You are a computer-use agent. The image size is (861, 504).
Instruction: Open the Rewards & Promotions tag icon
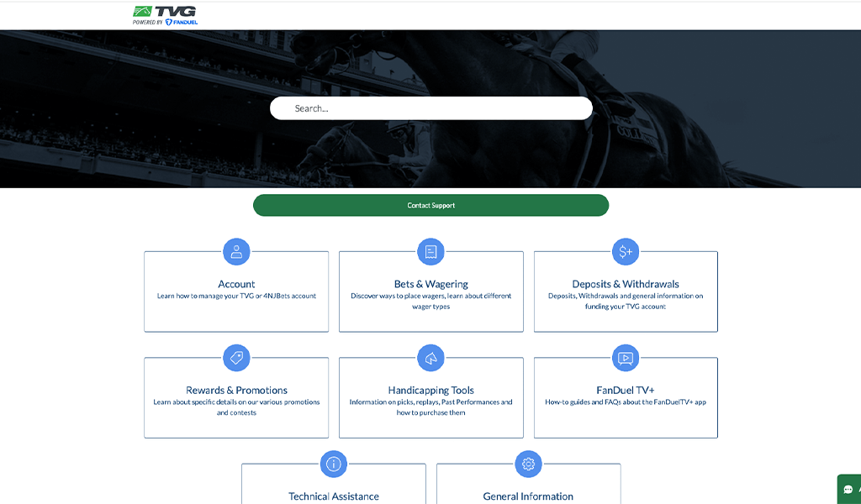(x=236, y=358)
